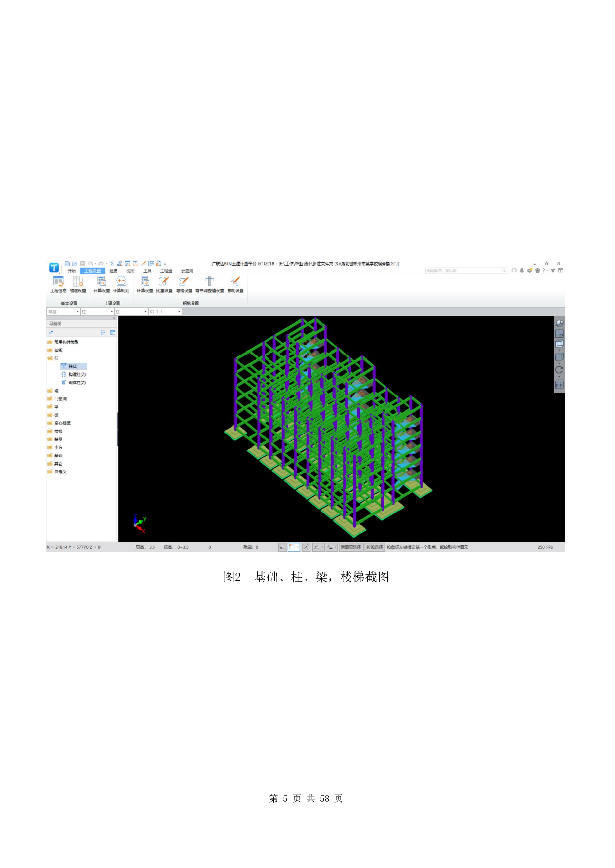615x868 pixels.
Task: Click the search box in title bar
Action: tap(465, 271)
